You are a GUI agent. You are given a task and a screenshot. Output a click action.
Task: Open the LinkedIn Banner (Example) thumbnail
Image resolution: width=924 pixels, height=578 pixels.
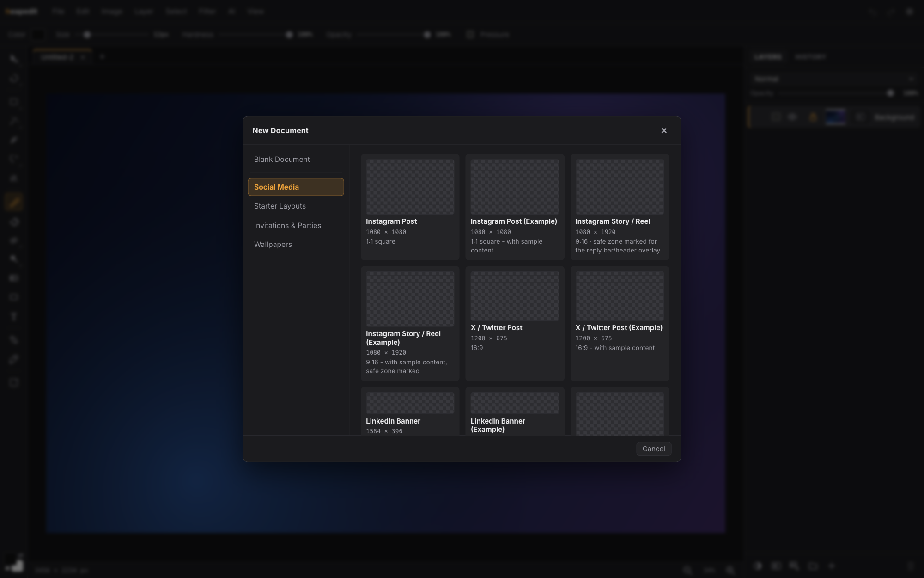pyautogui.click(x=515, y=403)
